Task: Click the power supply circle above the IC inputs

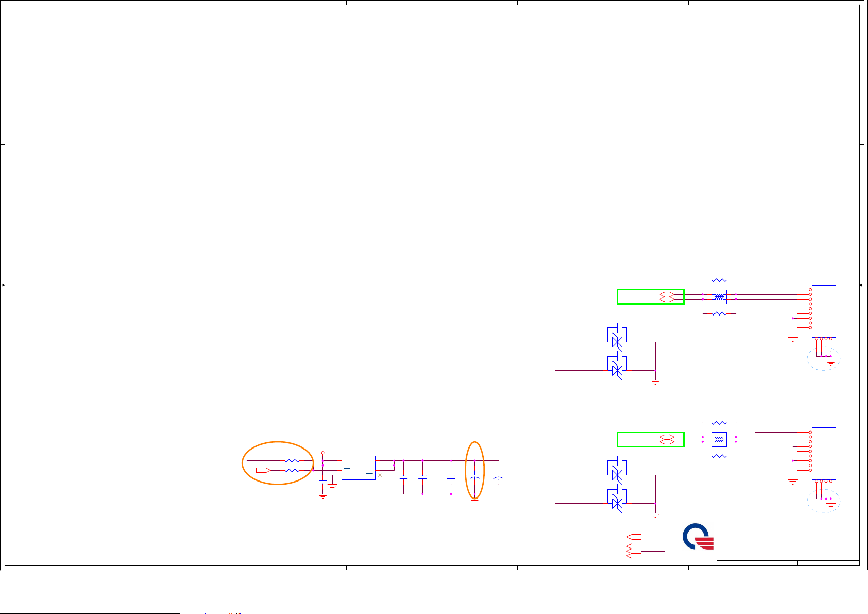Action: pyautogui.click(x=322, y=453)
